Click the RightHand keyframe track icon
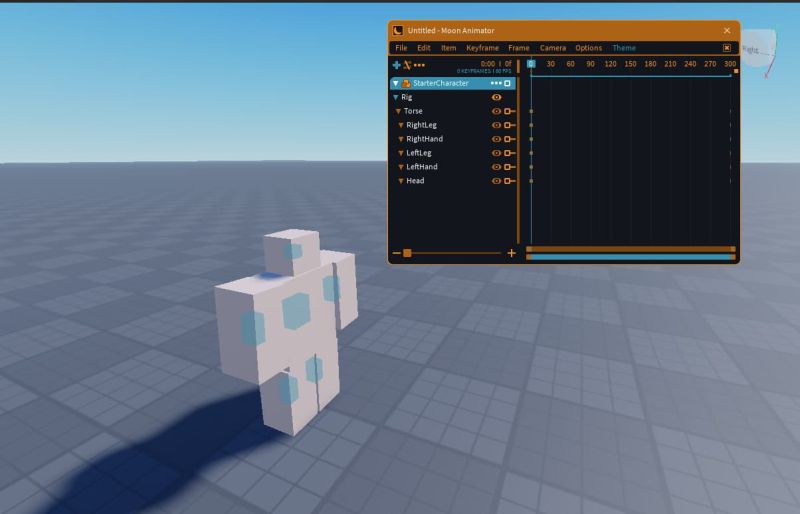800x514 pixels. (x=509, y=139)
